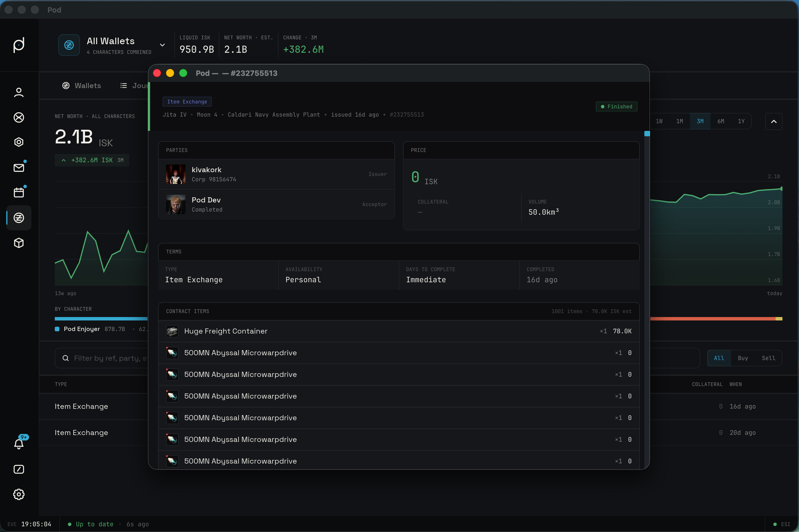Open the crossed-circle sidebar icon
The image size is (799, 532).
19,117
